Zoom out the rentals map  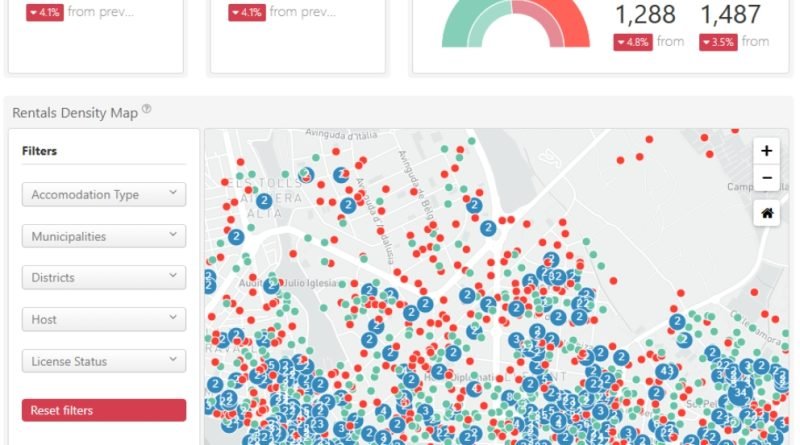[x=766, y=178]
